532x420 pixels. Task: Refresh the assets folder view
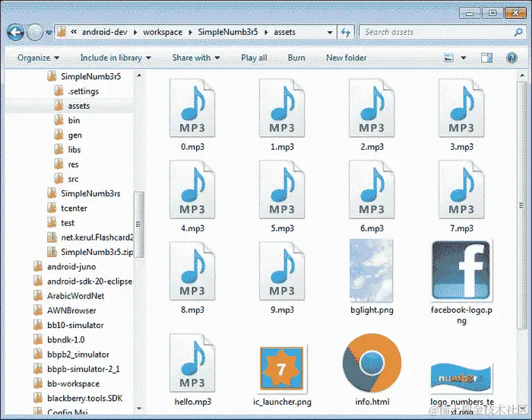coord(346,32)
